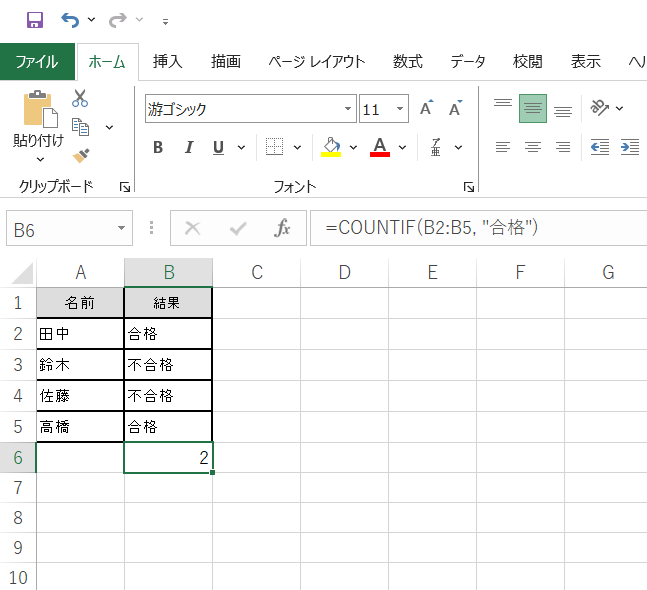Click the Insert Function fx icon
The width and height of the screenshot is (647, 590).
pos(282,228)
